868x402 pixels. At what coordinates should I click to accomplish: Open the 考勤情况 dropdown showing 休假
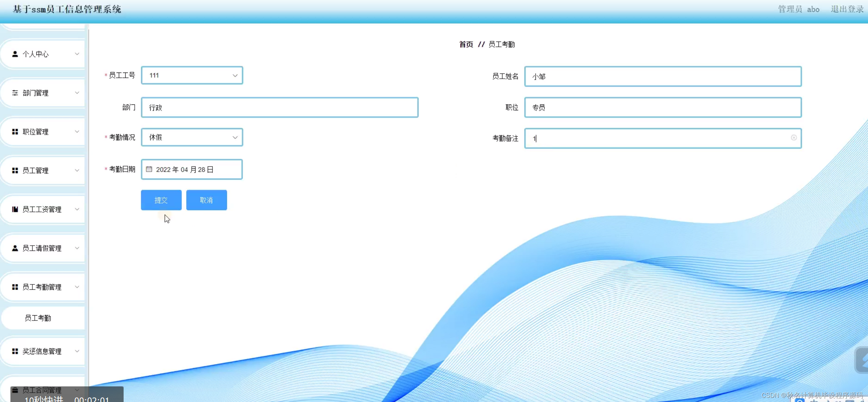[x=192, y=137]
